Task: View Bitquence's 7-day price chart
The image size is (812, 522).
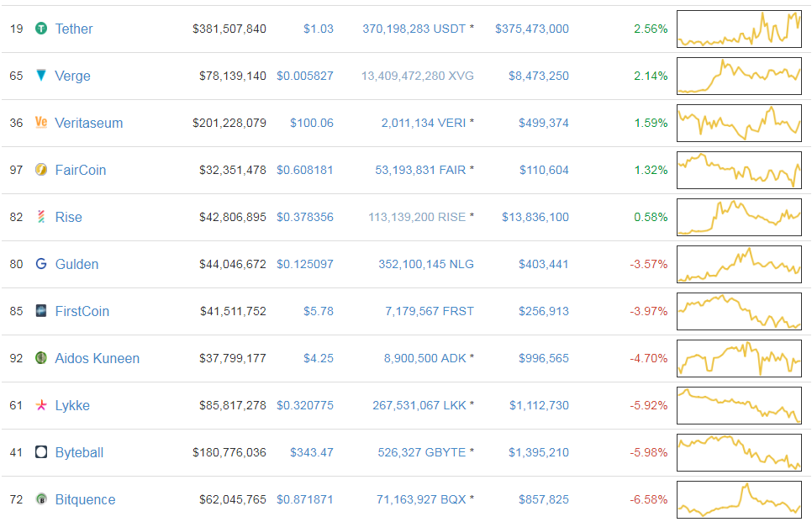Action: point(739,500)
